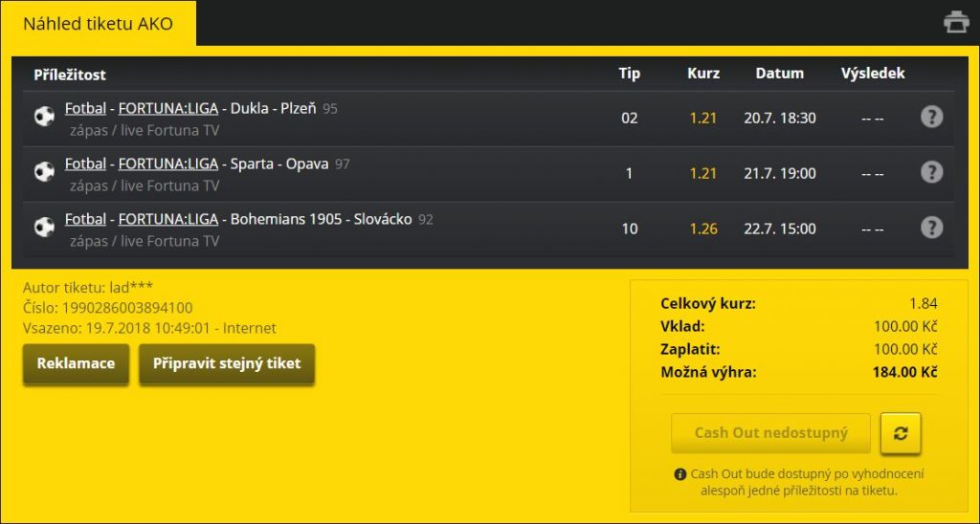Viewport: 980px width, 524px height.
Task: Click the info icon beside Cash Out note
Action: point(679,474)
